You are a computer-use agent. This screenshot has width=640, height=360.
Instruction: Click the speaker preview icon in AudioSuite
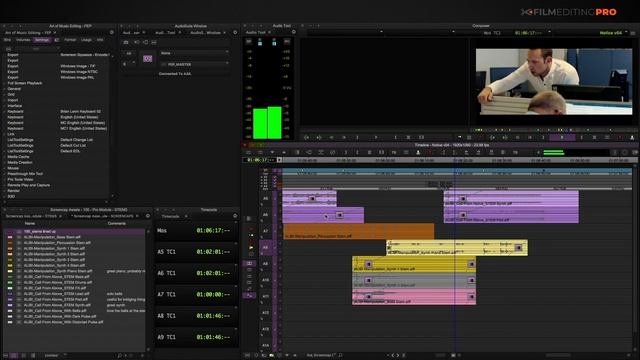(x=136, y=42)
